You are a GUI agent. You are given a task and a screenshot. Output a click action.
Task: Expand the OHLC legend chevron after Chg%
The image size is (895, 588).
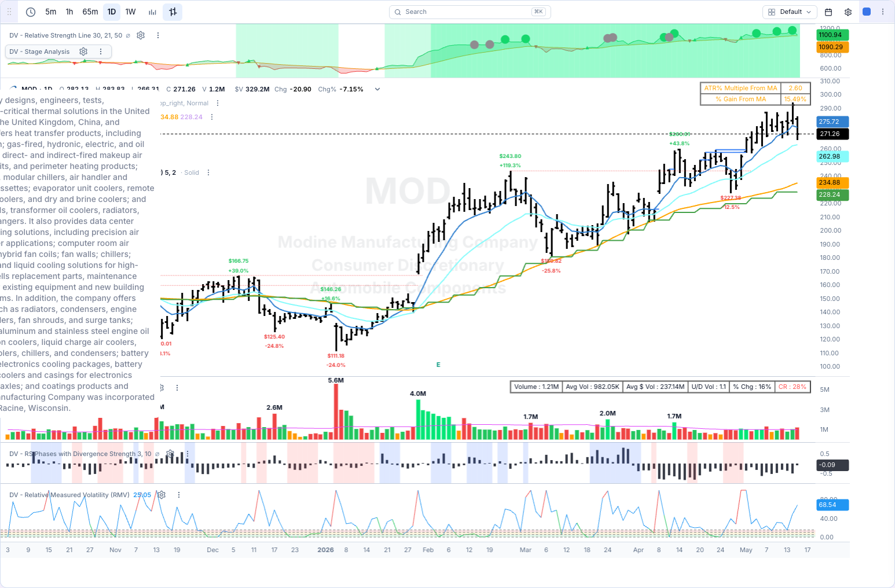[x=377, y=89]
